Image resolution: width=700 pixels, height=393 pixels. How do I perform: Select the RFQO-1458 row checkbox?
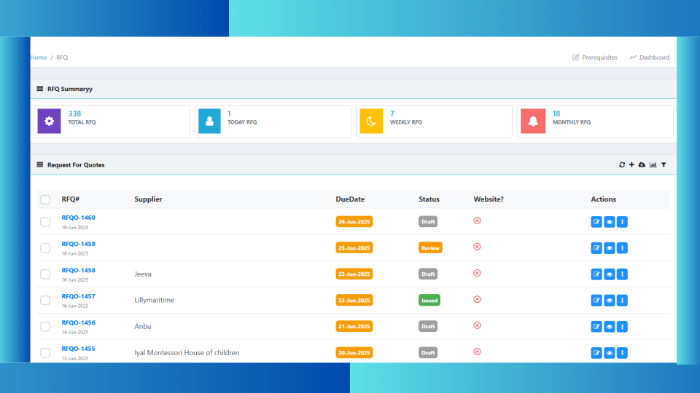[45, 274]
